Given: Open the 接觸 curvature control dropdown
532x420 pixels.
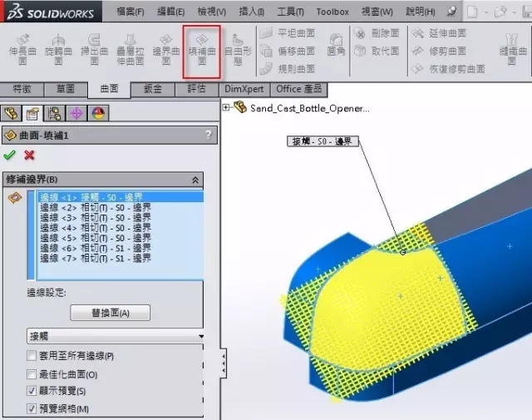Looking at the screenshot, I should (116, 336).
